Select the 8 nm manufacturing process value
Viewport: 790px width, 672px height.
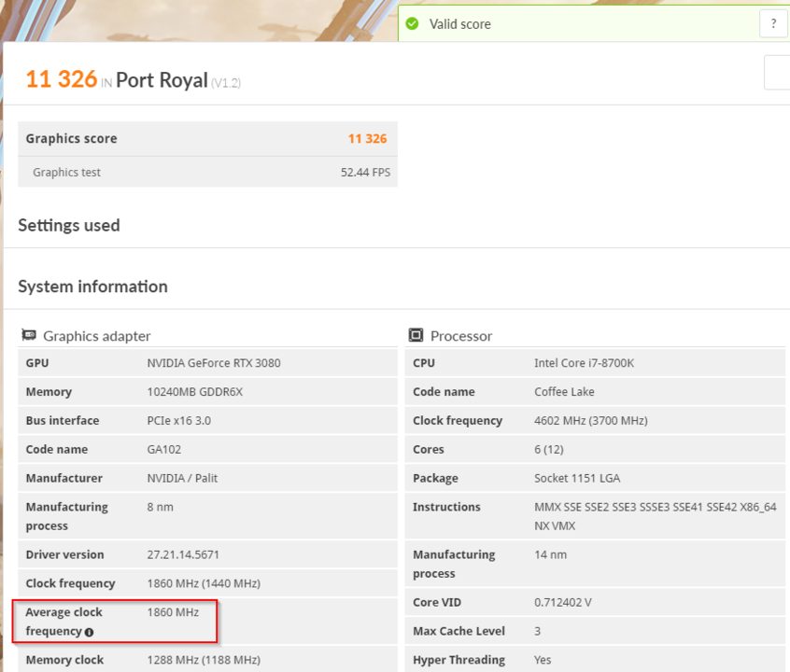pyautogui.click(x=160, y=507)
